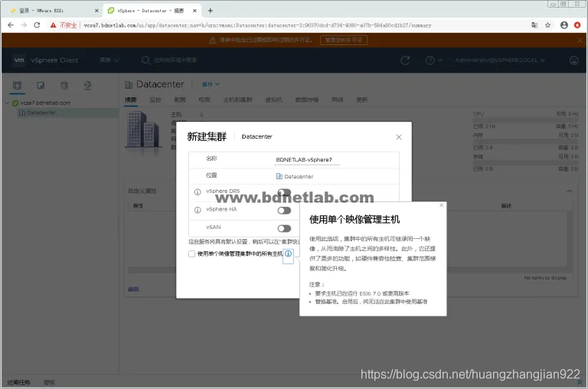Click the edit link under custom attributes
The image size is (588, 389).
point(133,289)
